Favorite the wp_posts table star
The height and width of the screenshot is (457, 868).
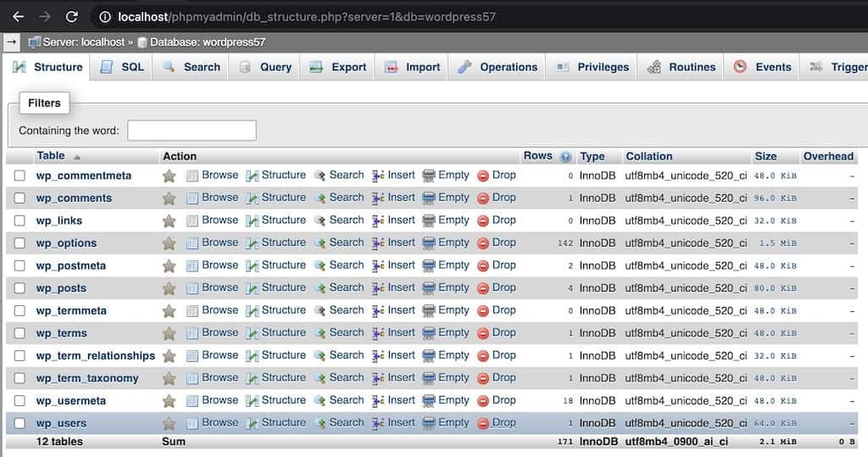click(169, 288)
